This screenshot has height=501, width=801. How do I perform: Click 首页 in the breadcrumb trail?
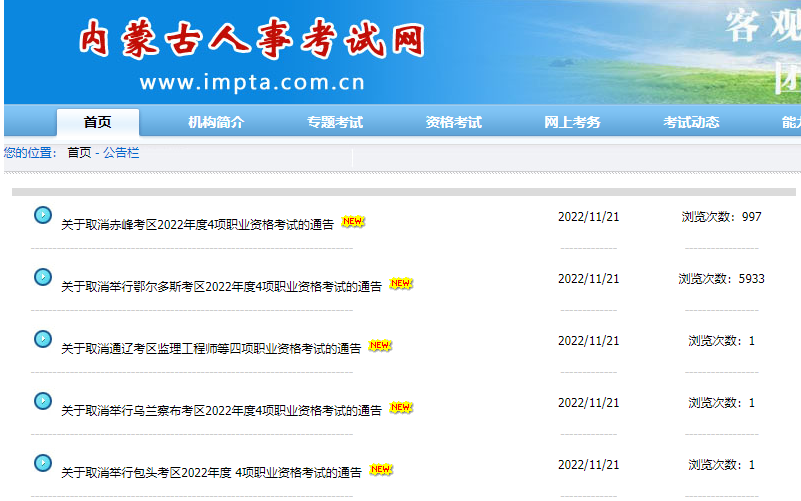[79, 153]
